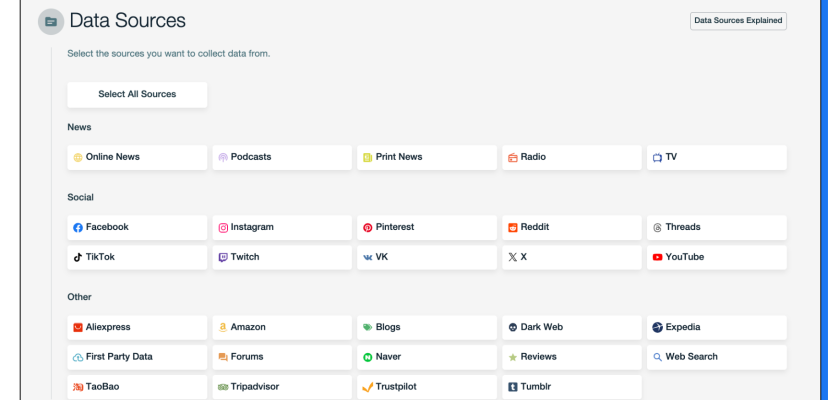Viewport: 840px width, 400px height.
Task: Click the Amazon logo icon
Action: 223,327
